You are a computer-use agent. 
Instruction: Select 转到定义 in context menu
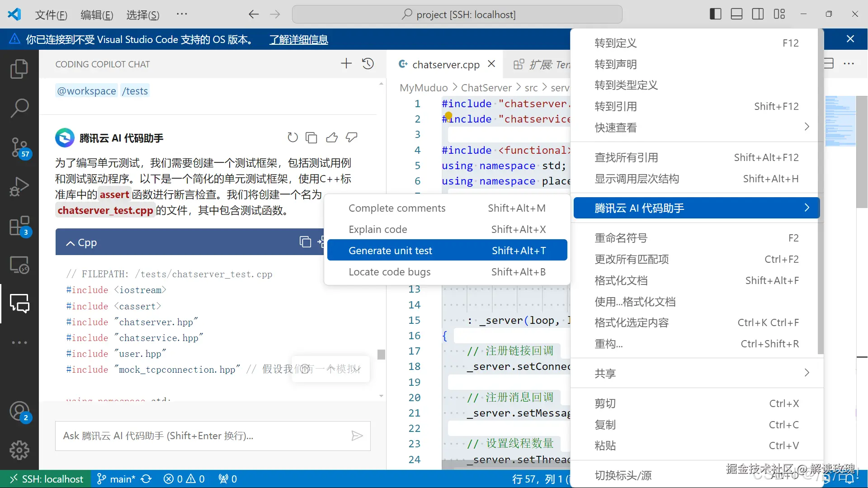point(697,43)
